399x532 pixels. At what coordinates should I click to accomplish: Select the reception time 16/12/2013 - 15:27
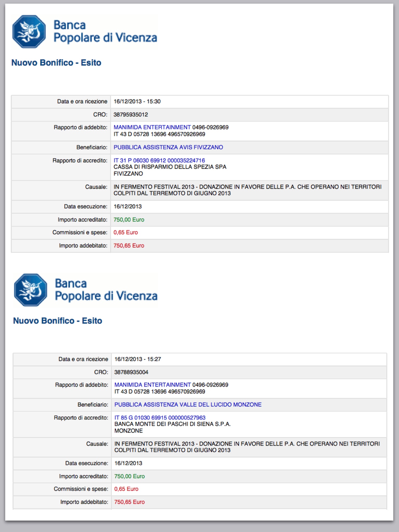point(138,359)
